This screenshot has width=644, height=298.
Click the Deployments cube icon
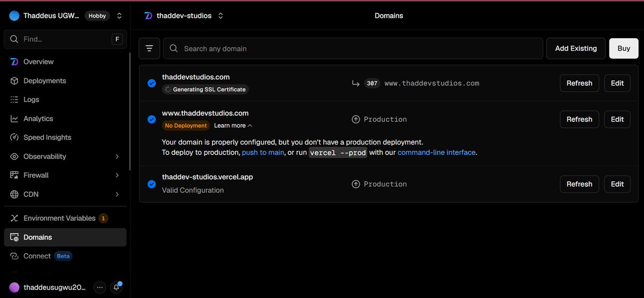(x=14, y=81)
